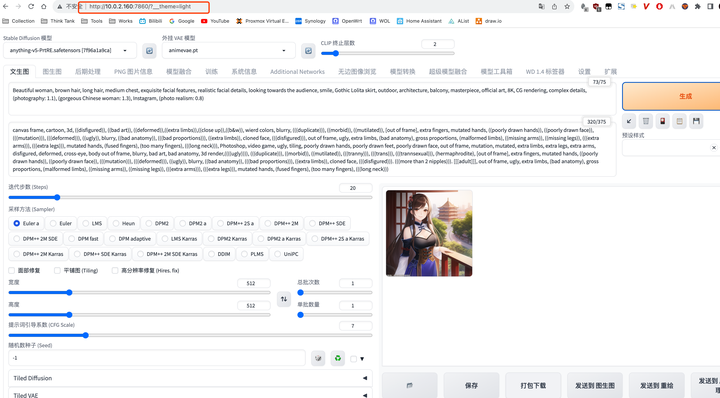Open the preset styles dropdown
The width and height of the screenshot is (720, 398).
(x=671, y=148)
